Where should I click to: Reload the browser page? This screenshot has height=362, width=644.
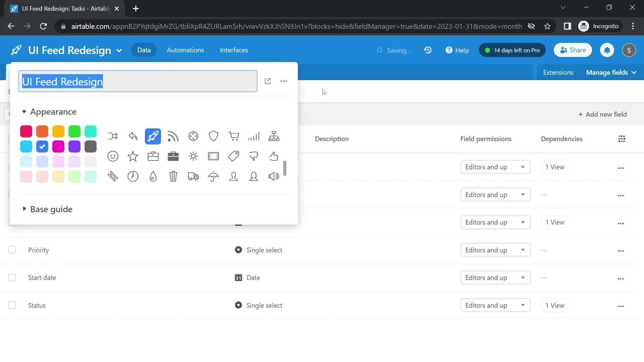coord(43,26)
